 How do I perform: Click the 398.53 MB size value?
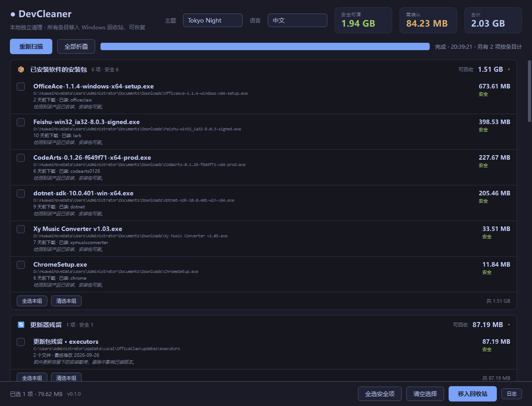click(494, 122)
